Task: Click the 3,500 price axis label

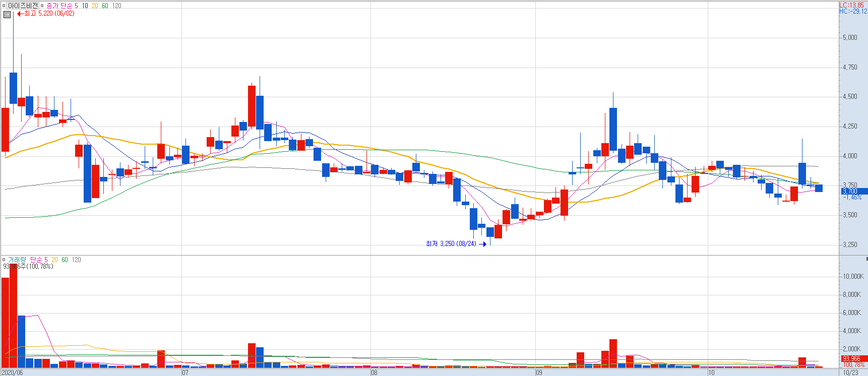Action: point(850,215)
